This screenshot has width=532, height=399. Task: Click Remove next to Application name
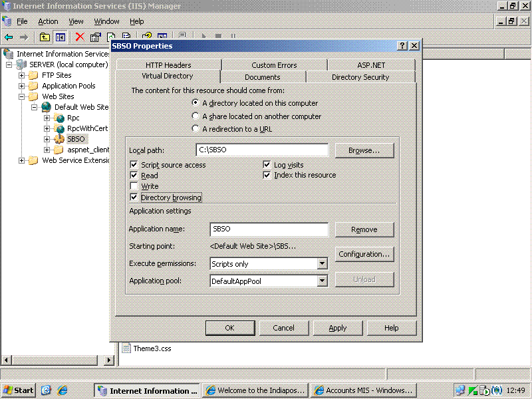[364, 229]
